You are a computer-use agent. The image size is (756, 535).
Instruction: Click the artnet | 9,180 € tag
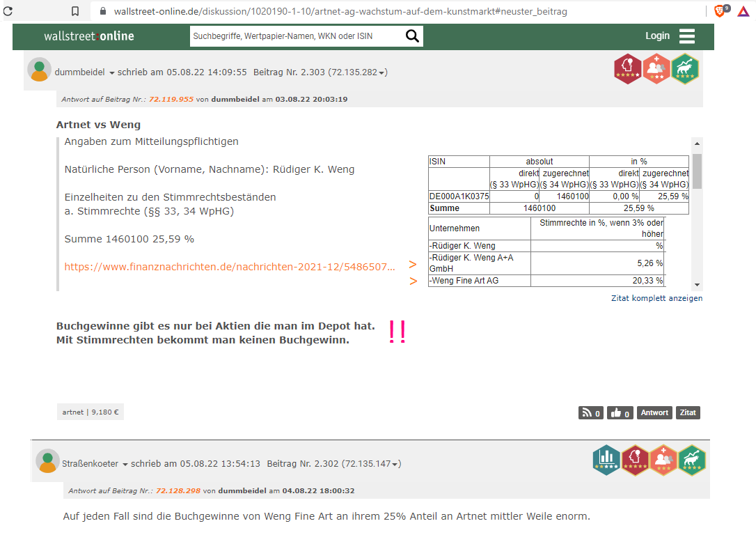[x=90, y=412]
